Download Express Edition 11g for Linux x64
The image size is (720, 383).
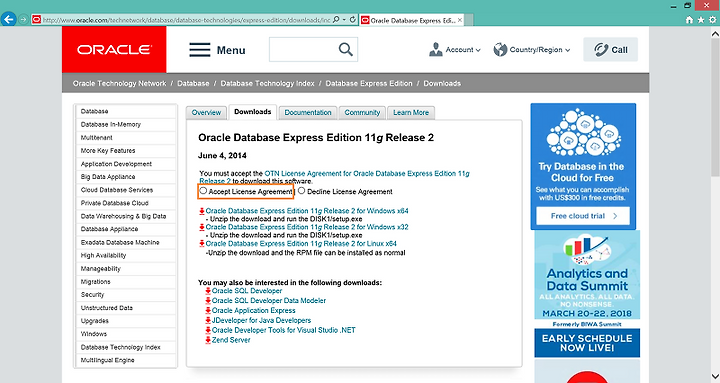pos(301,243)
